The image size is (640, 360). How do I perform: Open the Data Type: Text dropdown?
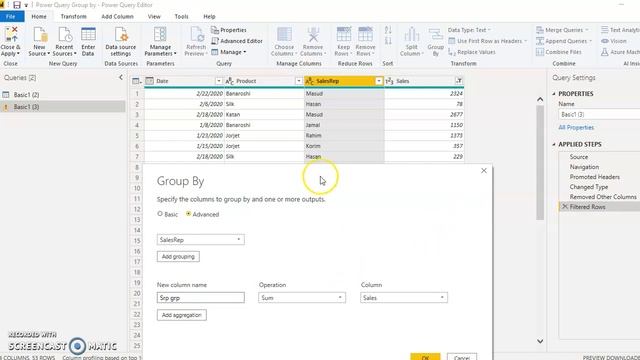469,30
